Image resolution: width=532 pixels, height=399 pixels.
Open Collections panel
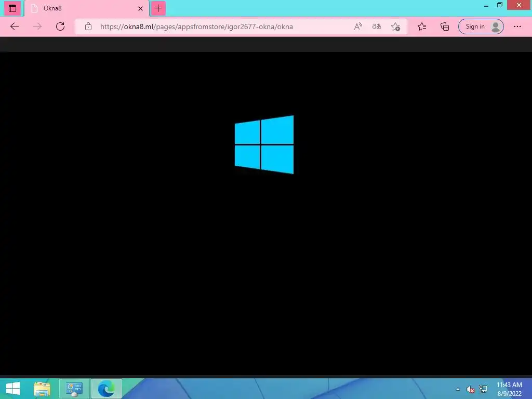(445, 26)
